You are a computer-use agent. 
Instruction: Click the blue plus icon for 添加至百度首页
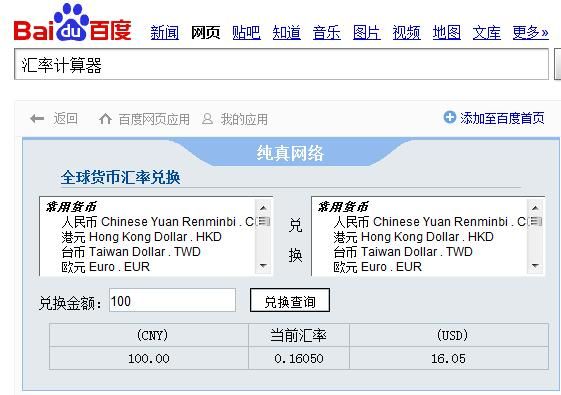(x=450, y=117)
